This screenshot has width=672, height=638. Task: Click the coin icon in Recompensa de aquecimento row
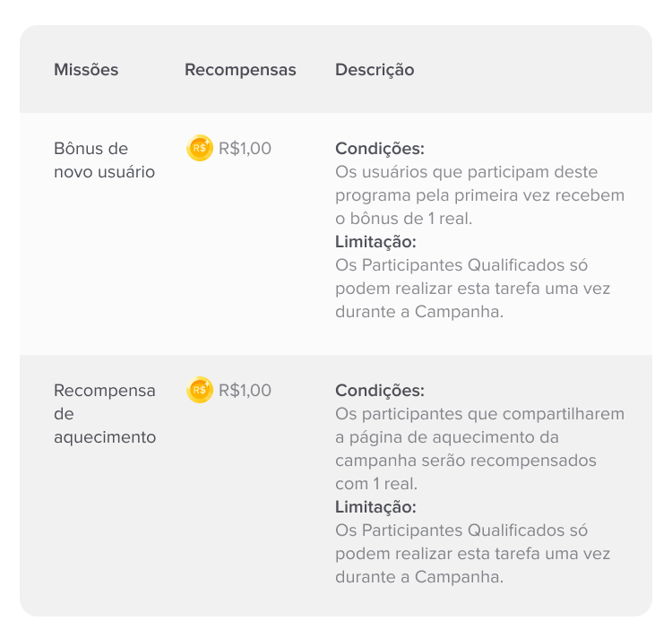click(x=200, y=390)
